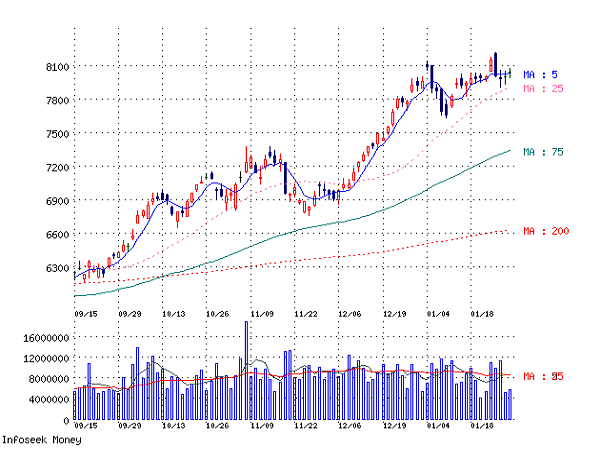Click the 09/15 date under volume chart
Image resolution: width=600 pixels, height=460 pixels.
click(86, 426)
